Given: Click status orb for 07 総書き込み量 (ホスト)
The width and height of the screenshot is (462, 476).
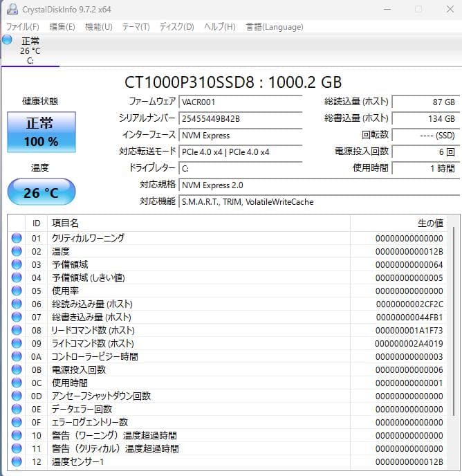Looking at the screenshot, I should tap(17, 318).
